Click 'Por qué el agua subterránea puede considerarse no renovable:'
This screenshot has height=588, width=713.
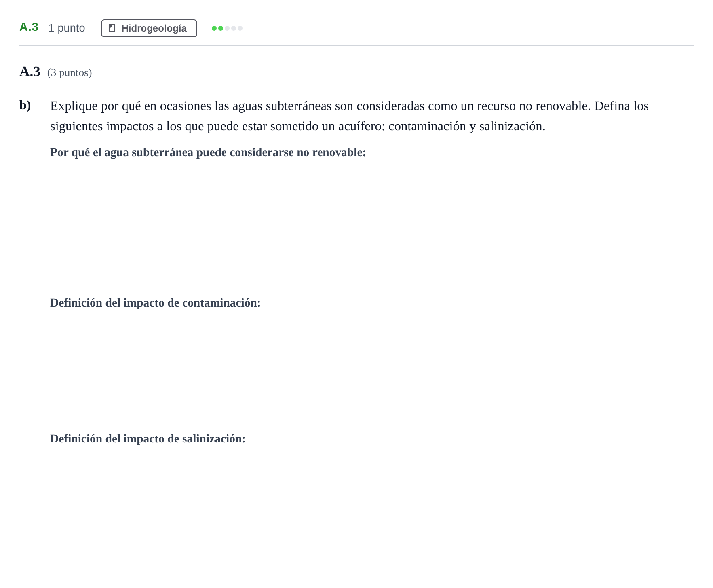coord(208,152)
